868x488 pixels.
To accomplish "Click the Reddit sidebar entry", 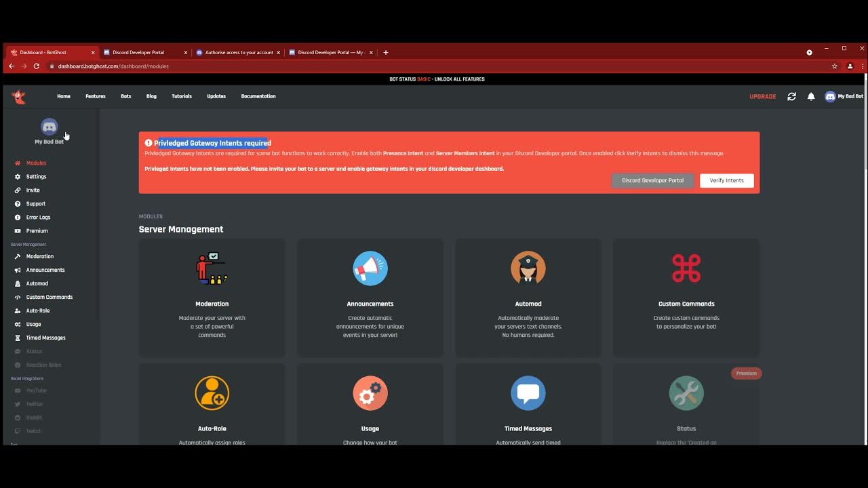I will coord(34,418).
